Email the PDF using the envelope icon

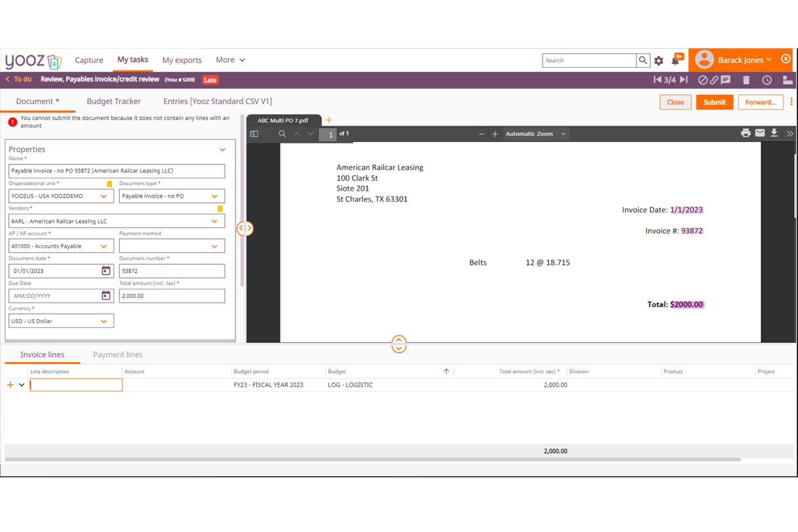[760, 133]
